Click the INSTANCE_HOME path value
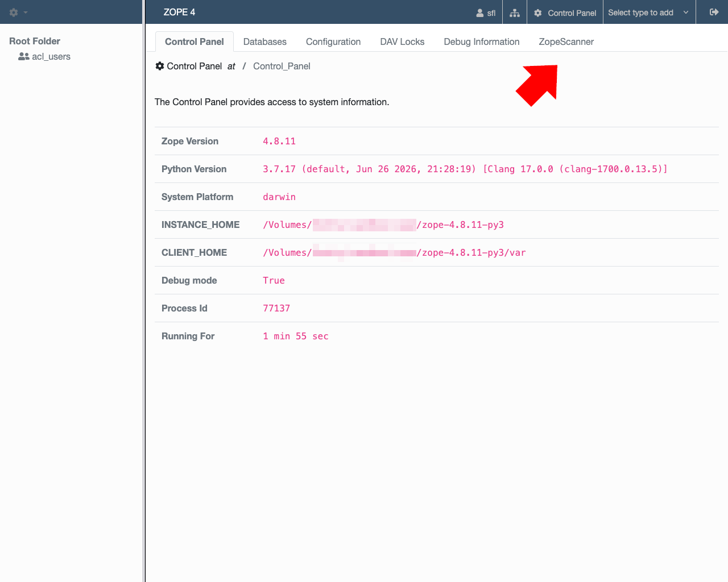Viewport: 728px width, 582px height. [x=383, y=225]
